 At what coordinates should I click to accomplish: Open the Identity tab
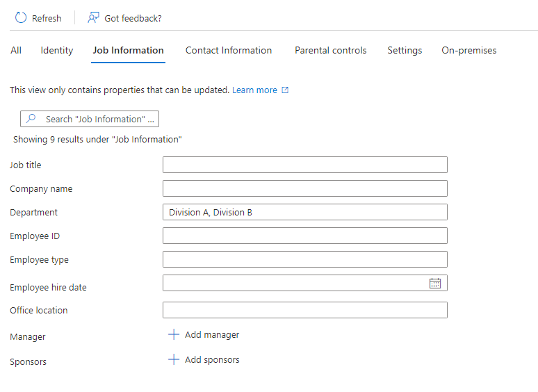pyautogui.click(x=57, y=50)
